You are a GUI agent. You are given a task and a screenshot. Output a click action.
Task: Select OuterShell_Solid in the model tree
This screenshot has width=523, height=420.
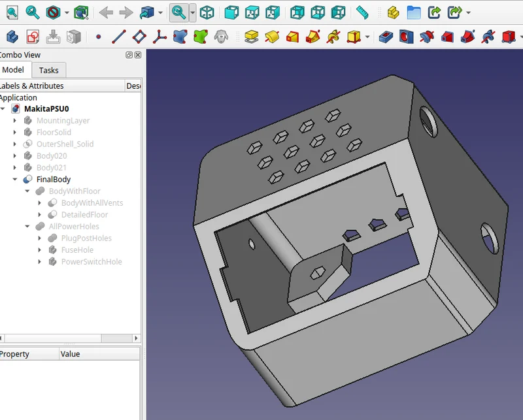coord(65,144)
